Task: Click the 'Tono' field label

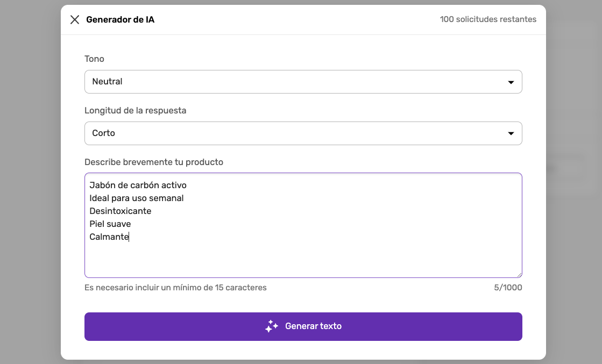Action: coord(94,59)
